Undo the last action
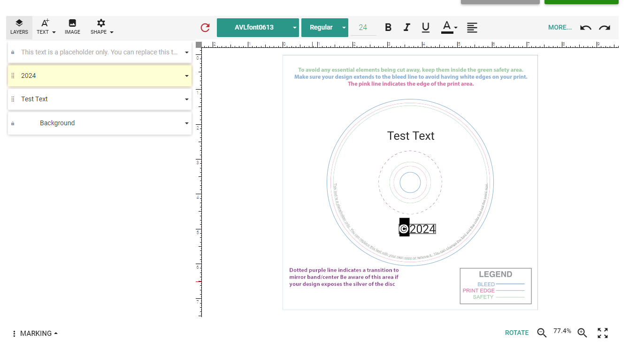 coord(585,28)
